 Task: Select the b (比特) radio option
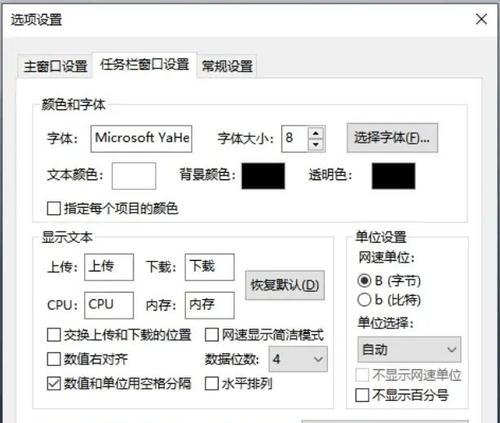coord(364,300)
